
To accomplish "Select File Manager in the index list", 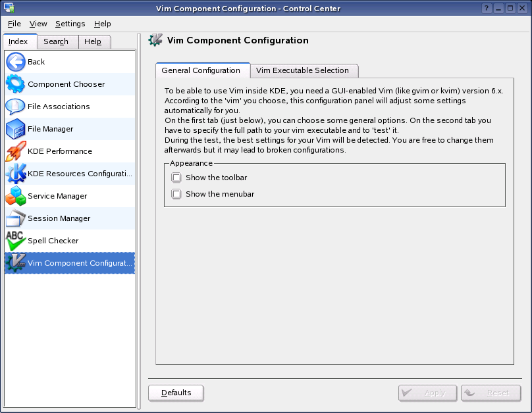I will click(70, 129).
